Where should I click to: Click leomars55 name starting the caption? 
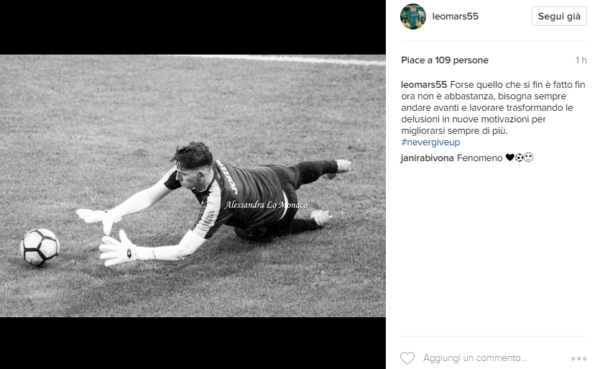point(424,85)
